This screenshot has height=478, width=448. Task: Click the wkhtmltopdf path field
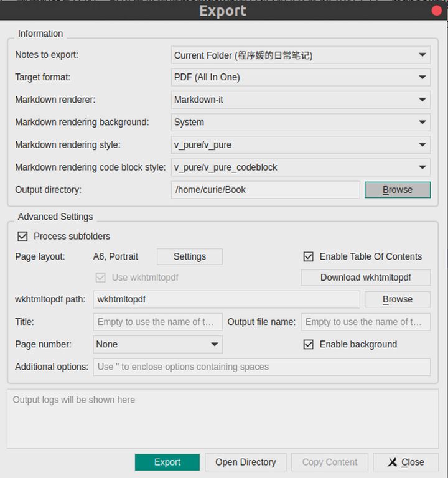(226, 299)
